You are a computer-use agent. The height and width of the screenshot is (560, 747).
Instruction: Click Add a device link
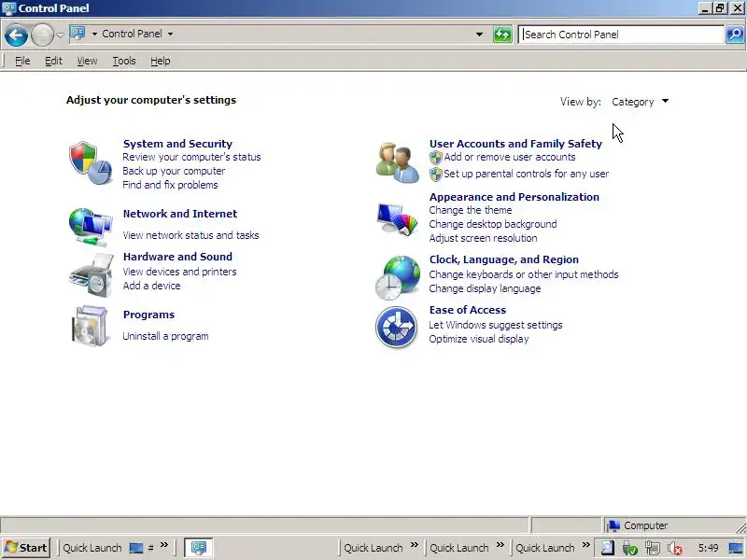151,286
